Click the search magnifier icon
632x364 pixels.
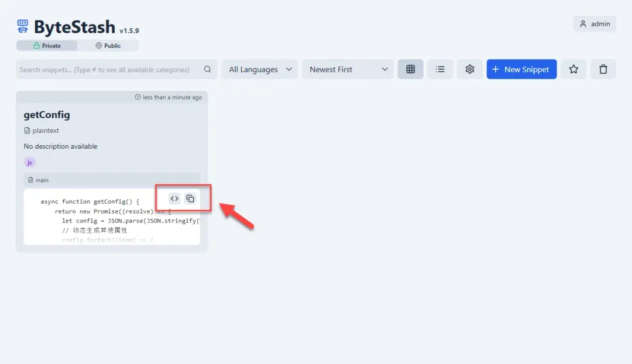pos(208,69)
